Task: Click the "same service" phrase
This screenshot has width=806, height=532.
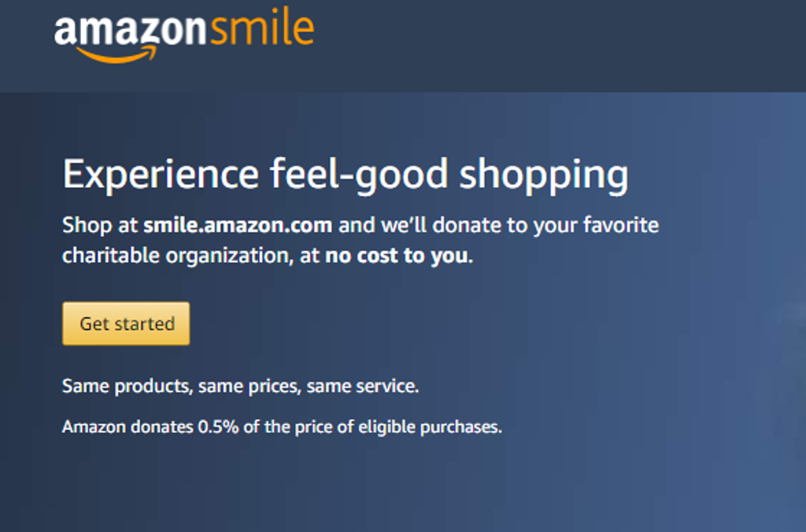Action: [361, 386]
